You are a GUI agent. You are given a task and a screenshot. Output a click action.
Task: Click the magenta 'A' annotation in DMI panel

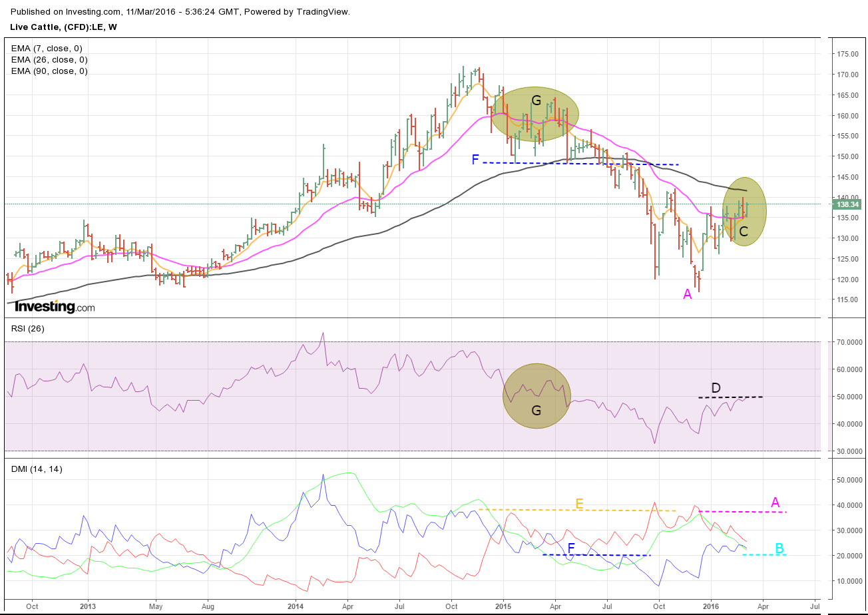[775, 502]
